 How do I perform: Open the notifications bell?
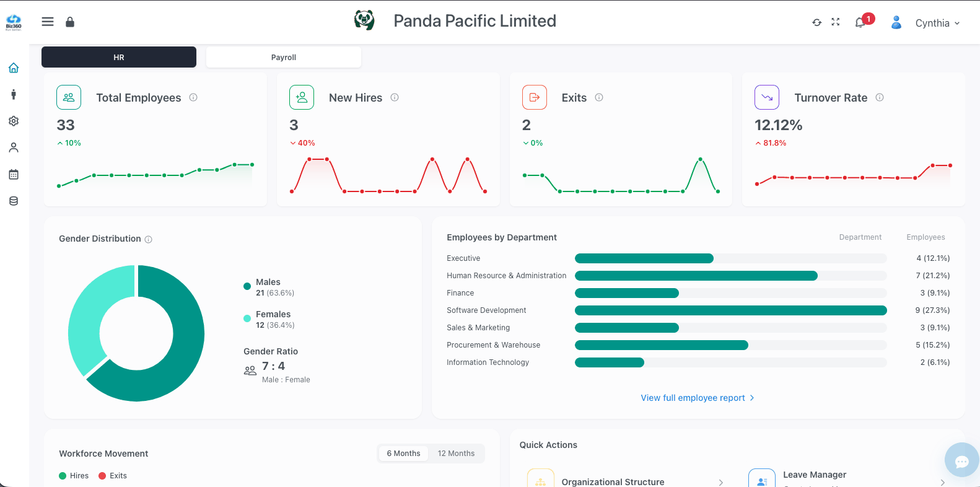click(x=860, y=23)
